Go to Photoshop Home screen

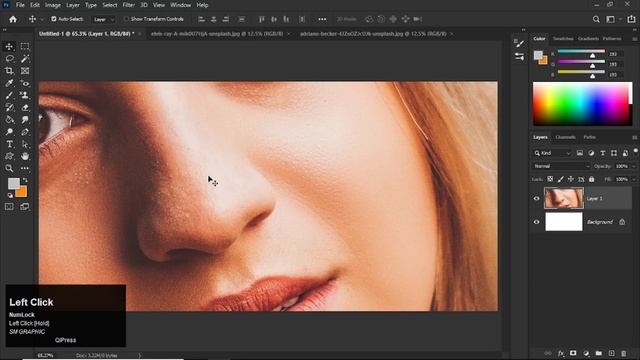click(x=13, y=19)
